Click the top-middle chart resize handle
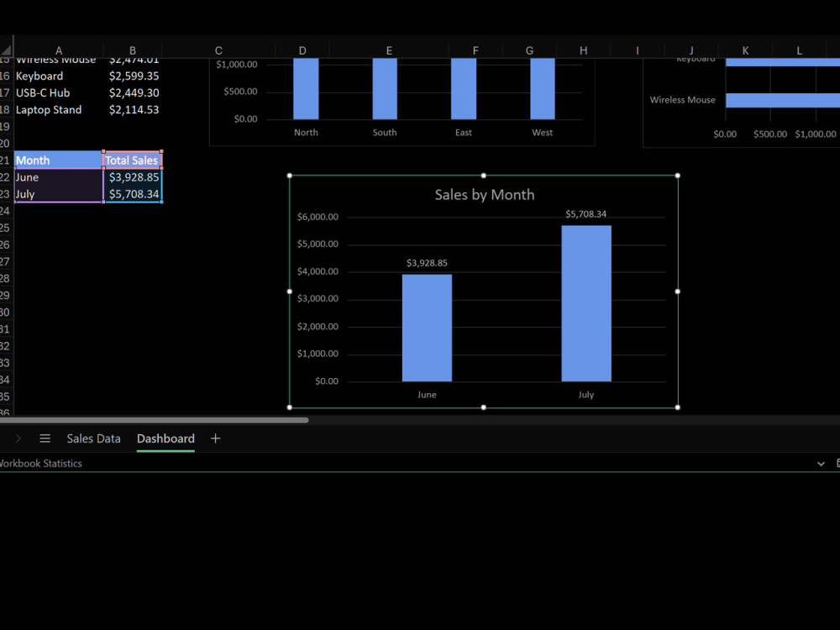Viewport: 840px width, 630px height. 484,176
